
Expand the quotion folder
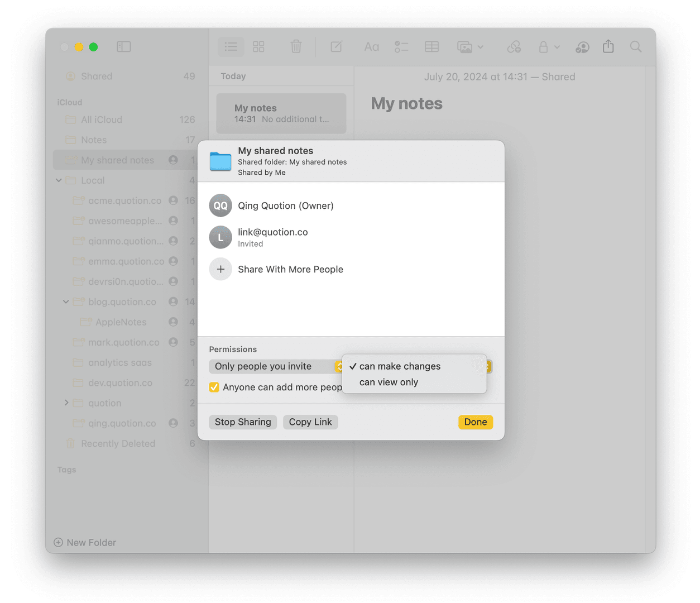point(66,403)
